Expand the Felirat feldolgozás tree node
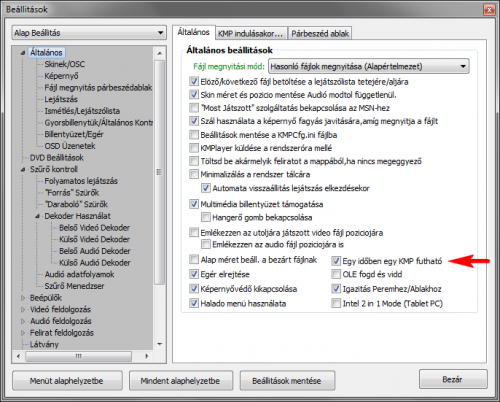This screenshot has width=500, height=402. pos(23,333)
